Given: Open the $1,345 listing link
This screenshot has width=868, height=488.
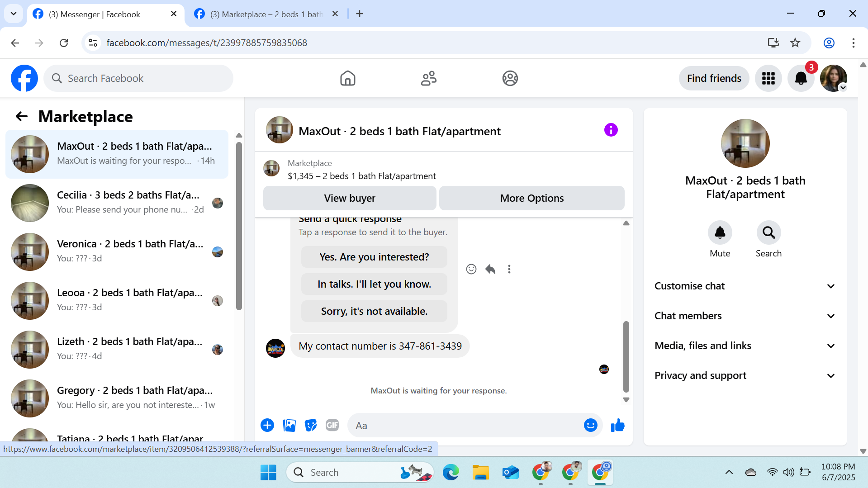Looking at the screenshot, I should tap(361, 176).
